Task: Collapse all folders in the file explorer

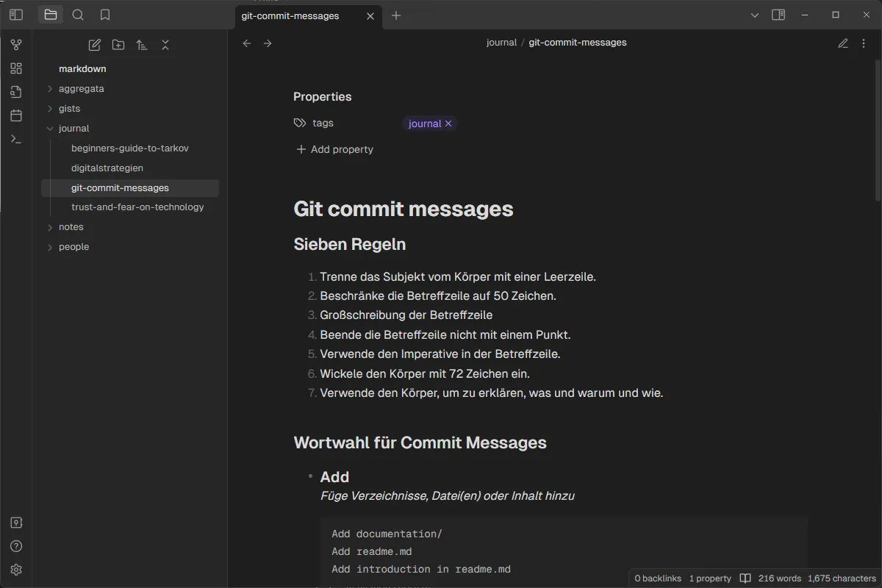Action: point(165,45)
